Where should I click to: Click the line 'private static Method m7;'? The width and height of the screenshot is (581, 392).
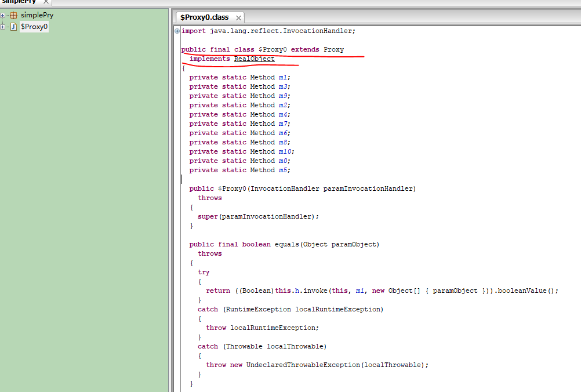point(239,124)
